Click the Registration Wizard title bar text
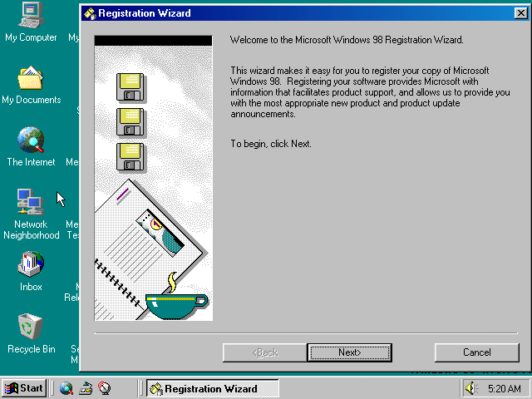Viewport: 532px width, 399px height. tap(144, 13)
